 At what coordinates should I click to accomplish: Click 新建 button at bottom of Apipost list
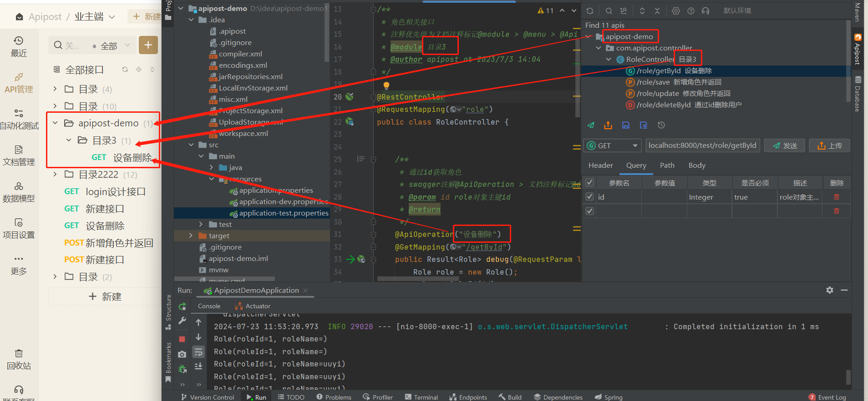[105, 296]
